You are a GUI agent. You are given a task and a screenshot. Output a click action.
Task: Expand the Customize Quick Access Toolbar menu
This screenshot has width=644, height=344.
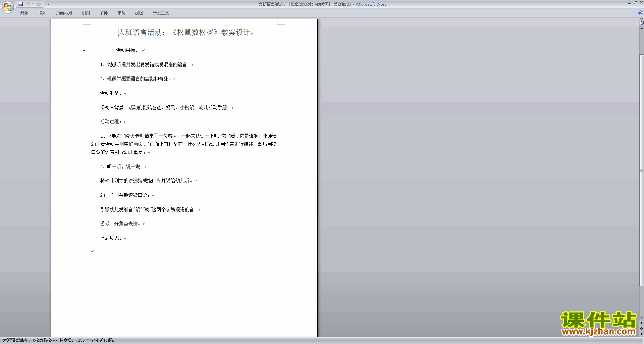point(48,4)
